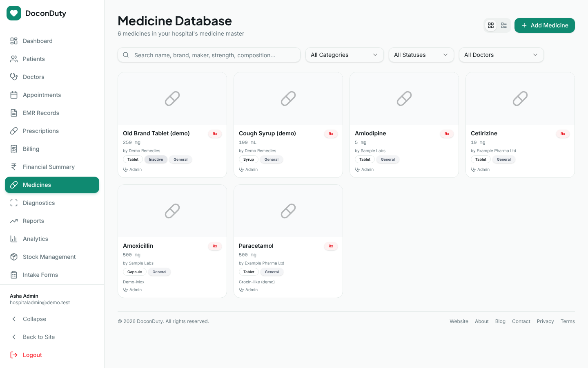The width and height of the screenshot is (588, 368).
Task: Open Prescriptions in the sidebar
Action: pyautogui.click(x=52, y=131)
